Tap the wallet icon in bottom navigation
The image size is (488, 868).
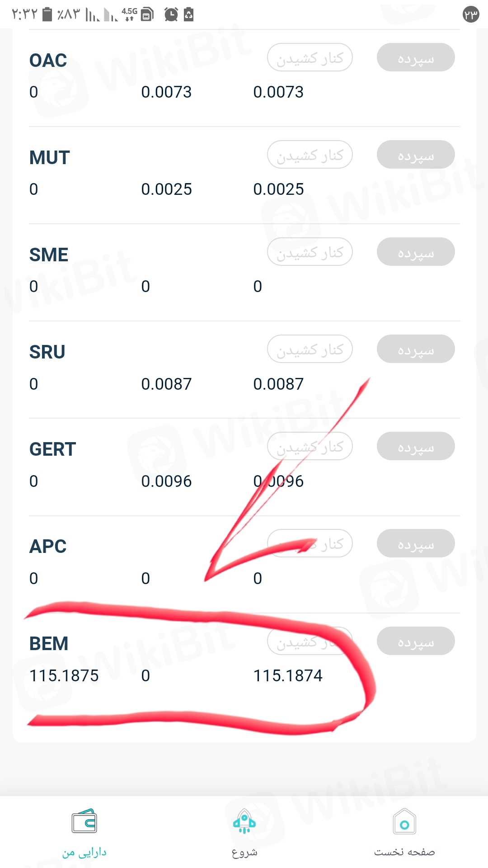[84, 821]
